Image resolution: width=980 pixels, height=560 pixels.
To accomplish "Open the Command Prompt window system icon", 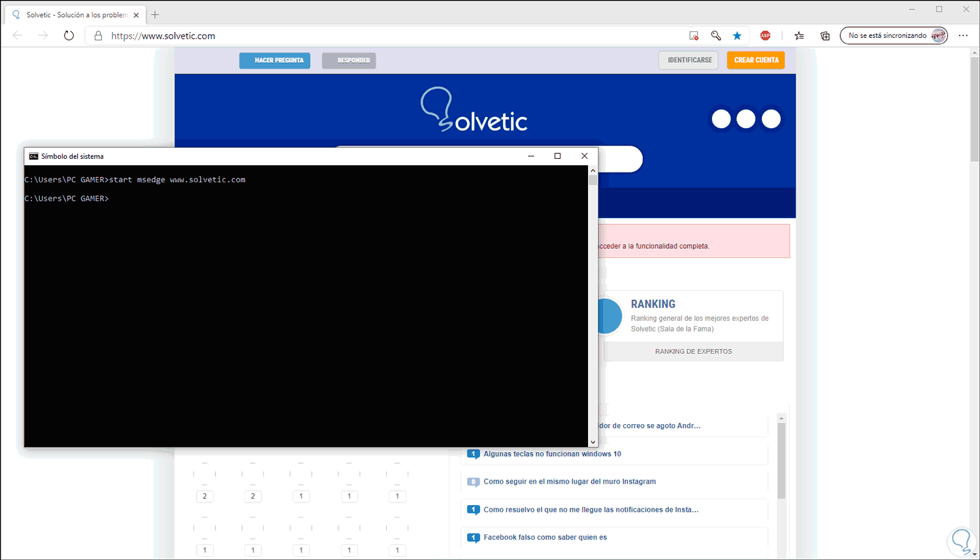I will pos(33,156).
